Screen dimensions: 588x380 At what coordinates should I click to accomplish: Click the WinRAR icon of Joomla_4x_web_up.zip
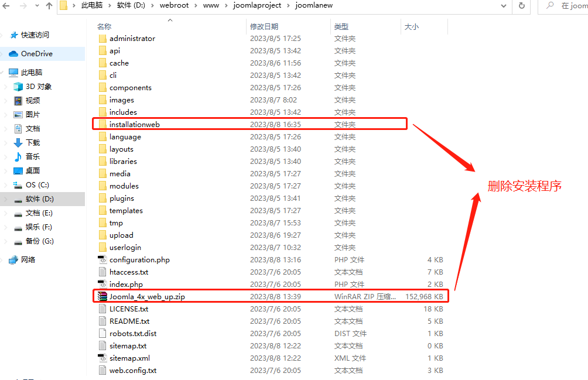[102, 296]
